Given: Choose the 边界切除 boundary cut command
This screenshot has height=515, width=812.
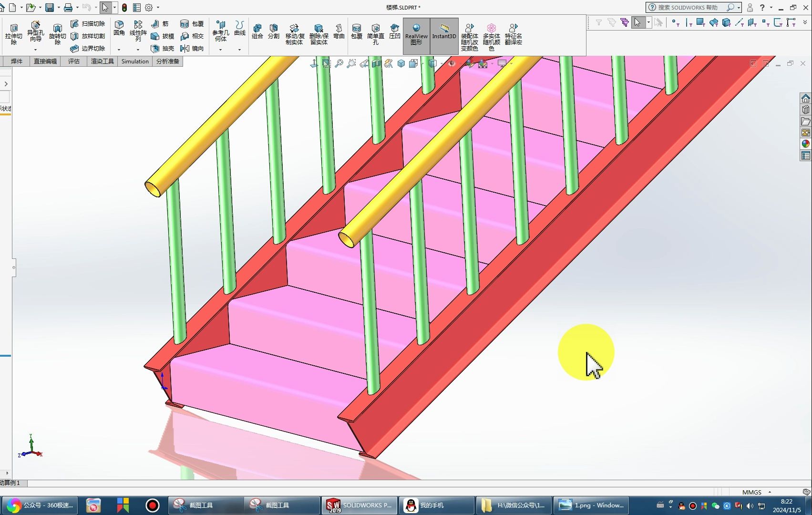Looking at the screenshot, I should pyautogui.click(x=88, y=49).
